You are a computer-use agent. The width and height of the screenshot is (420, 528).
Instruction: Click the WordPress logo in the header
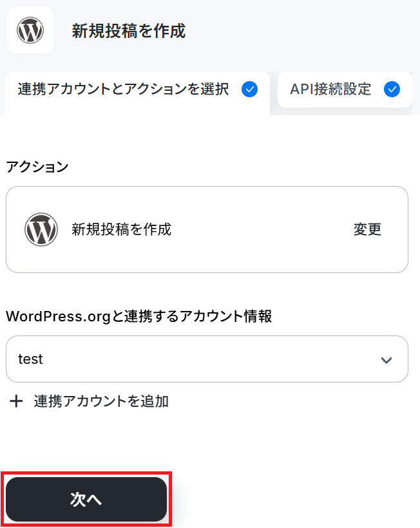(x=30, y=30)
